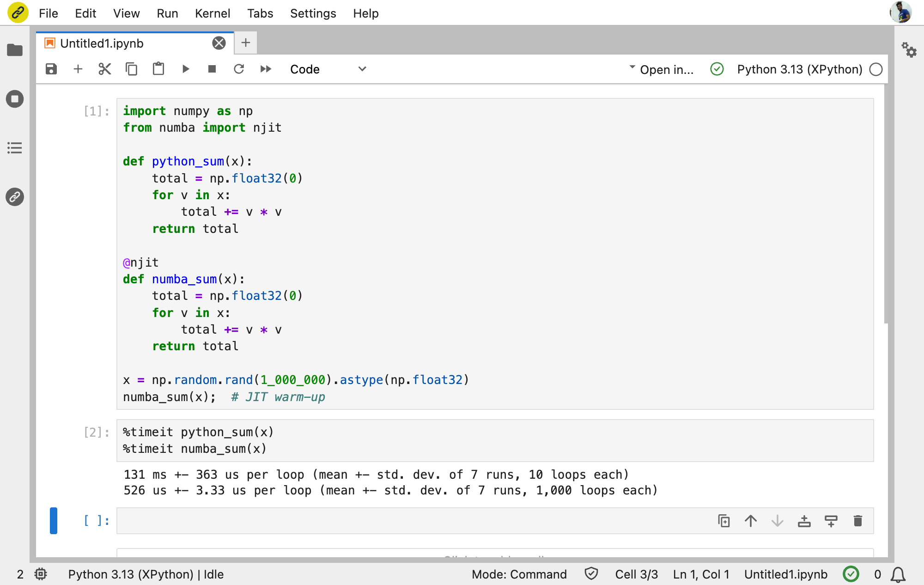
Task: Paste cell from clipboard
Action: (x=158, y=69)
